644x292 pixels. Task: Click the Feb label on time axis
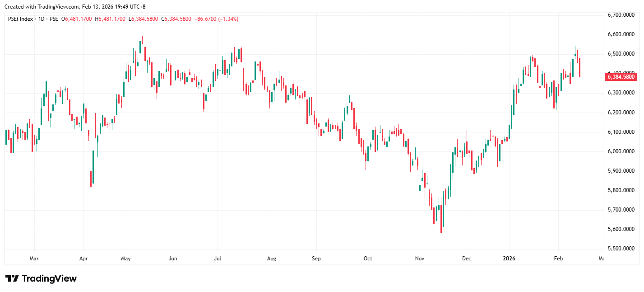click(558, 259)
